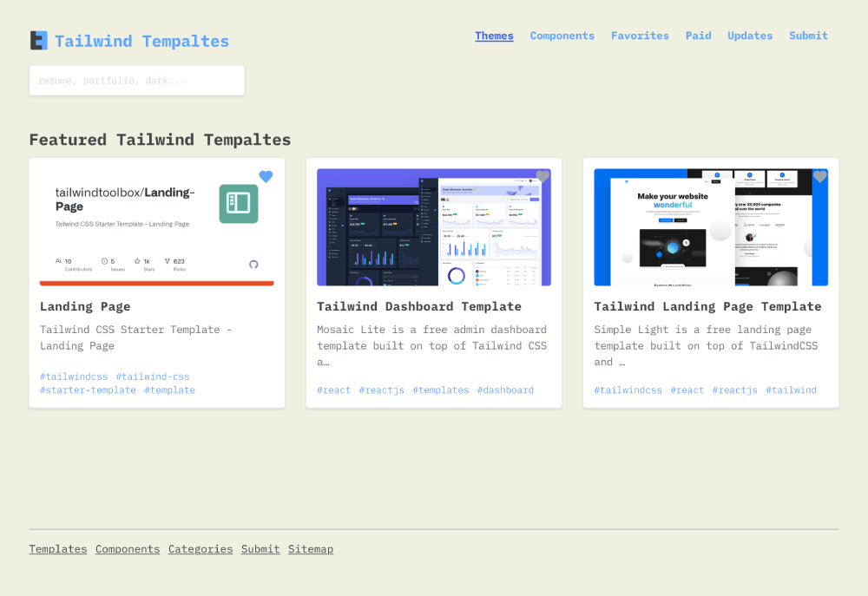Open Updates in top navigation
The width and height of the screenshot is (868, 596).
tap(750, 36)
